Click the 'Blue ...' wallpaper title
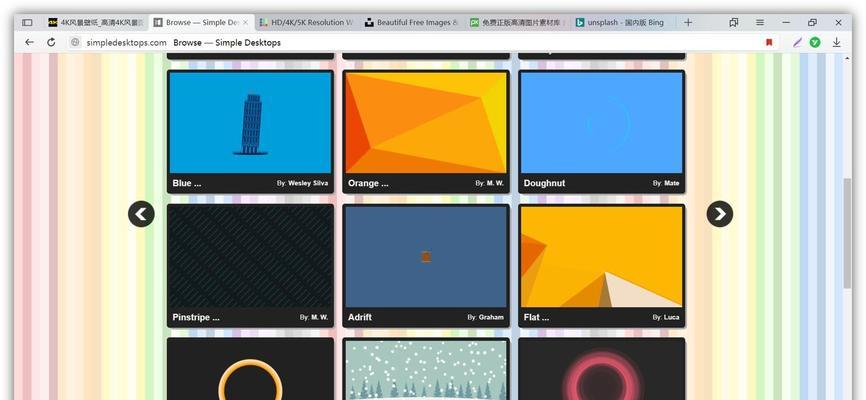 pyautogui.click(x=187, y=183)
